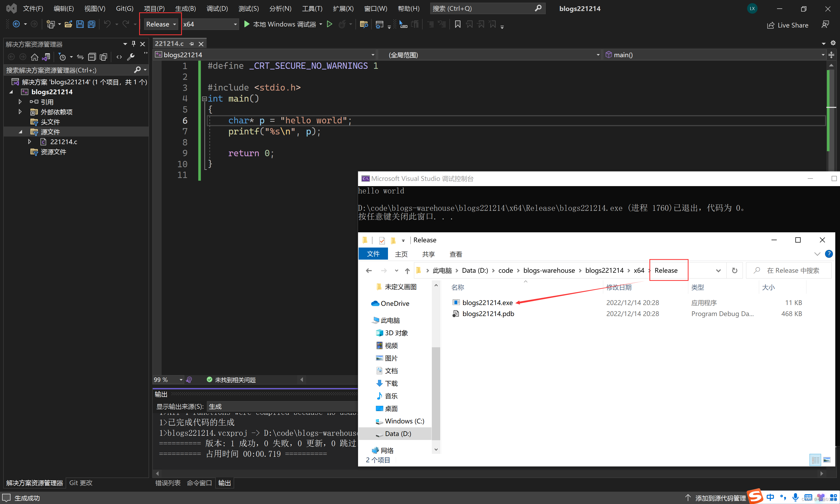Select blogs221214.pdb in the file list
The width and height of the screenshot is (840, 504).
[x=488, y=314]
